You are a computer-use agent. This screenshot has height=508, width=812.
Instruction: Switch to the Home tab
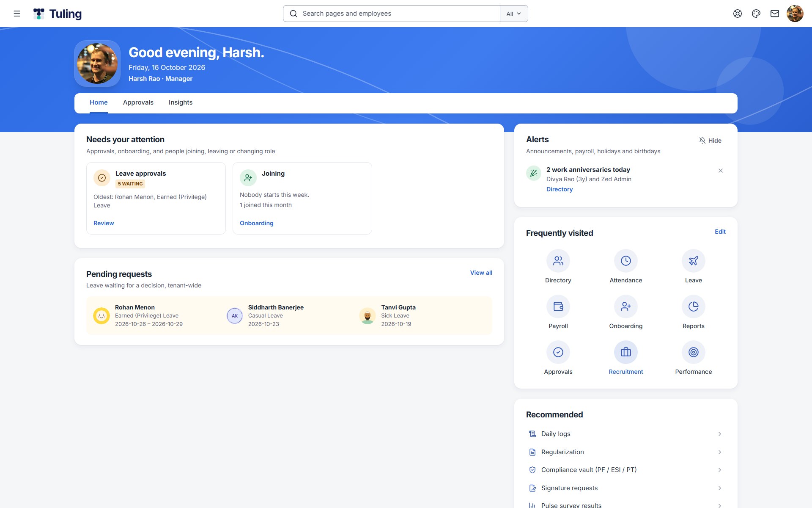point(99,102)
